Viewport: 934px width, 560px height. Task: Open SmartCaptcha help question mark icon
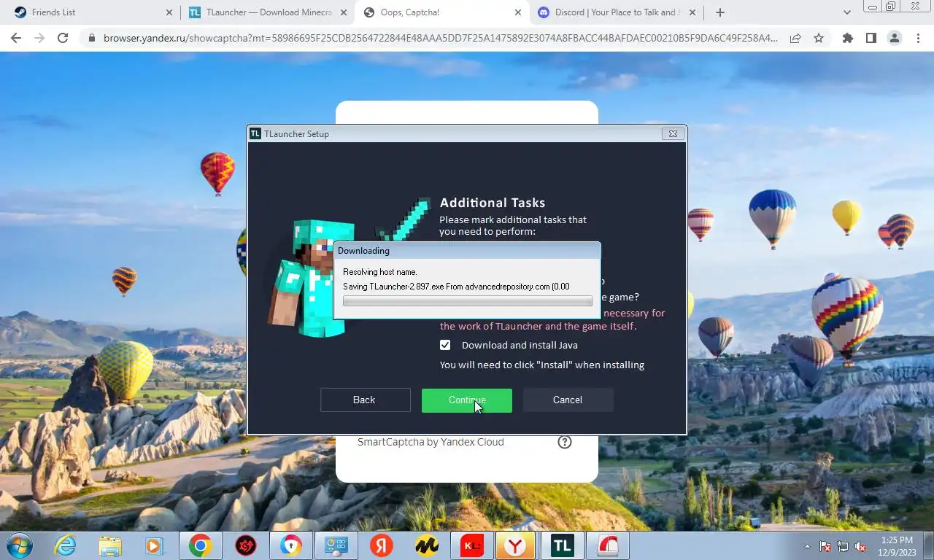[565, 442]
